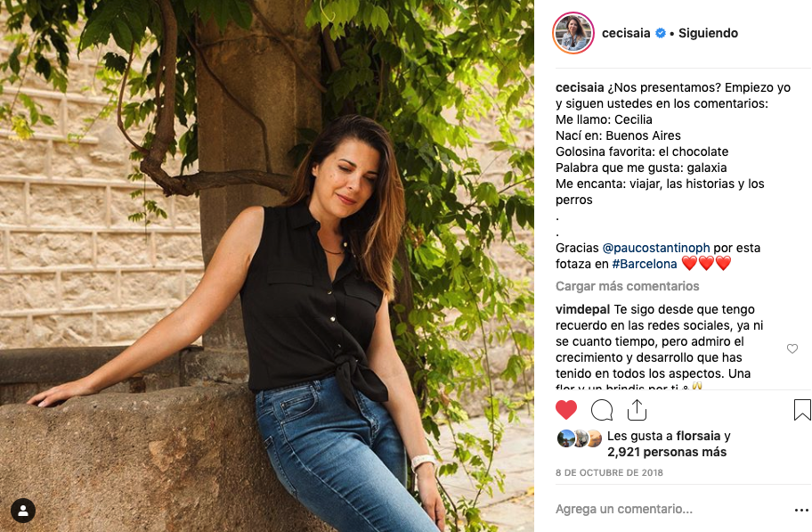Share the post using the share icon

[x=637, y=410]
